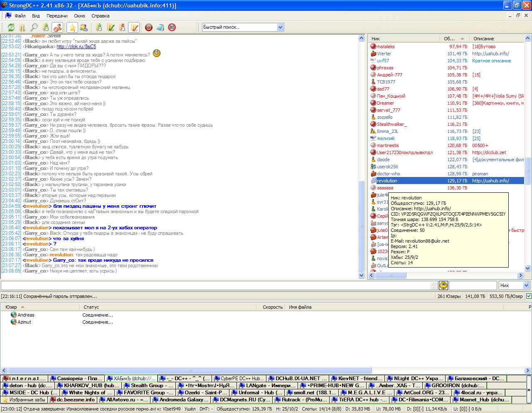Screen dimensions: 532x413
Task: Open the Файл menu
Action: click(x=20, y=16)
